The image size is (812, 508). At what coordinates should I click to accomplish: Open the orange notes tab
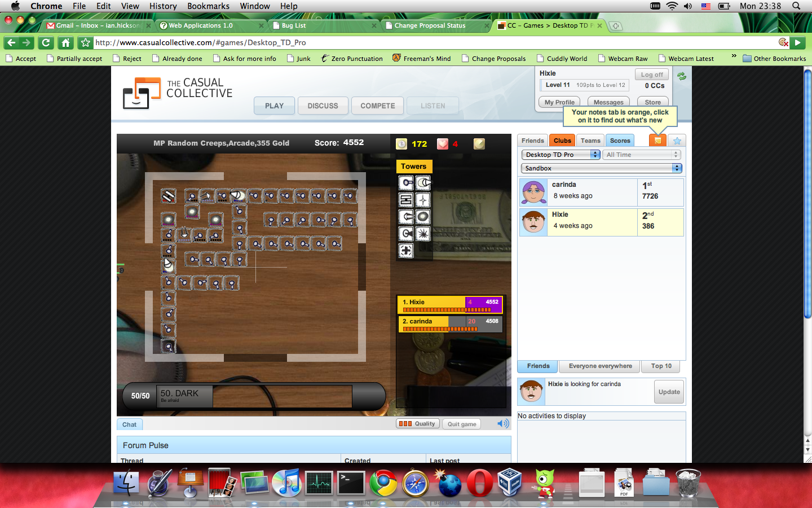coord(657,141)
